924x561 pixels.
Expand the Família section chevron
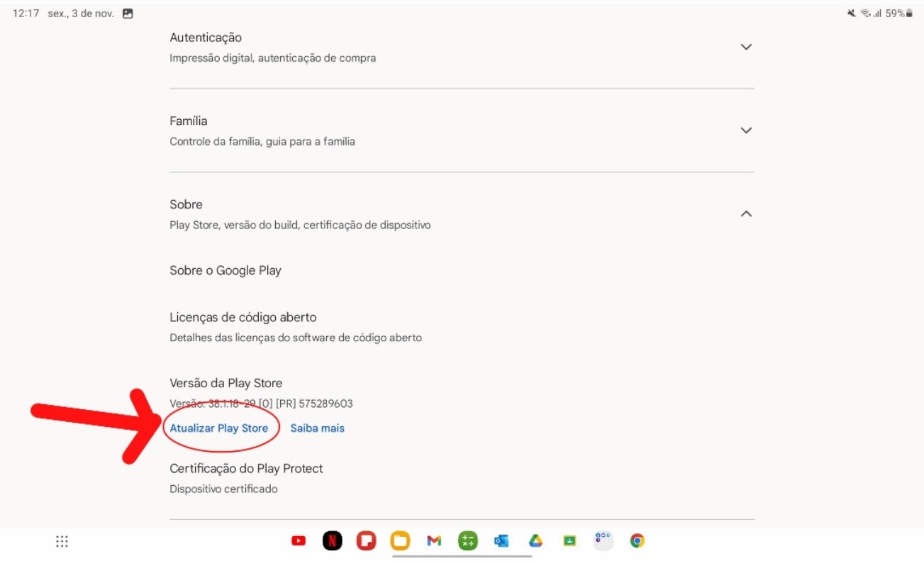click(x=746, y=130)
